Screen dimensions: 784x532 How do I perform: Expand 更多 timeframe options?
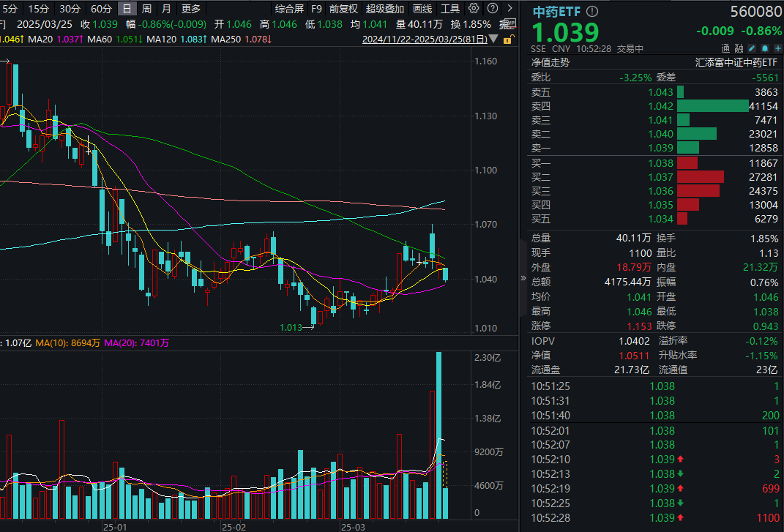coord(191,9)
